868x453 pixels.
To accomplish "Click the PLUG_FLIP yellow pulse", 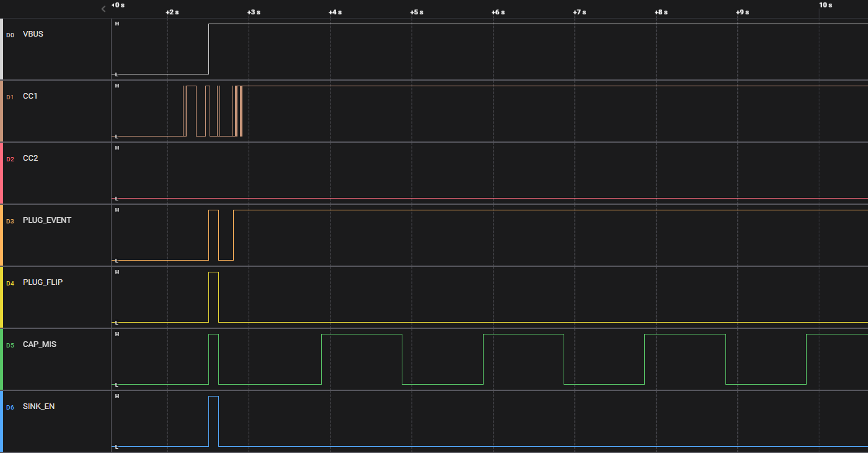I will pos(213,297).
